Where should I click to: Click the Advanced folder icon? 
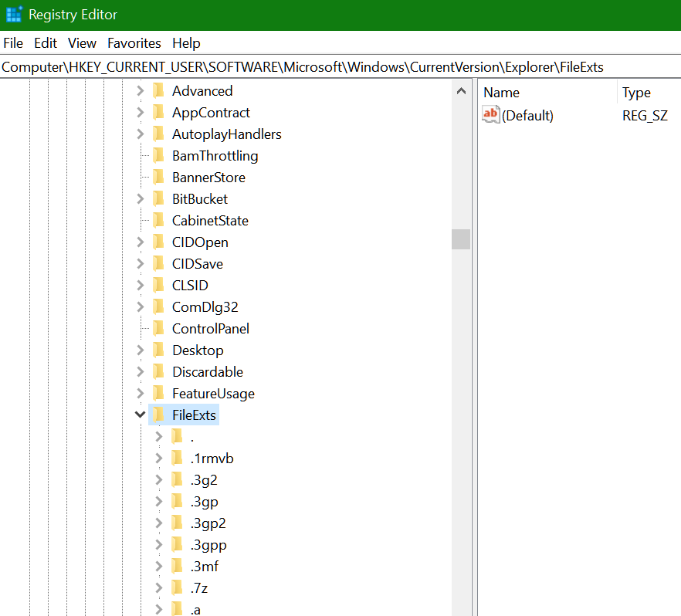(x=158, y=91)
